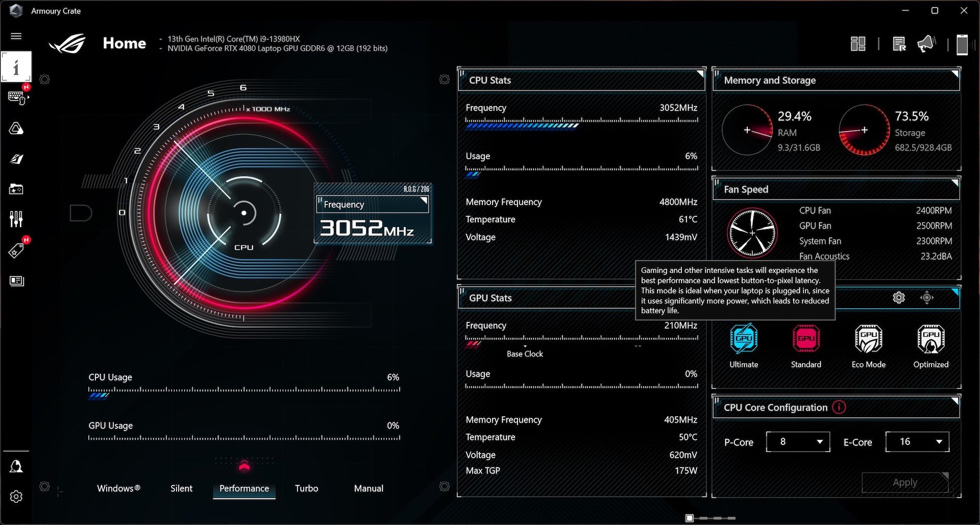Open the Device keyboard sidebar icon

[x=16, y=97]
